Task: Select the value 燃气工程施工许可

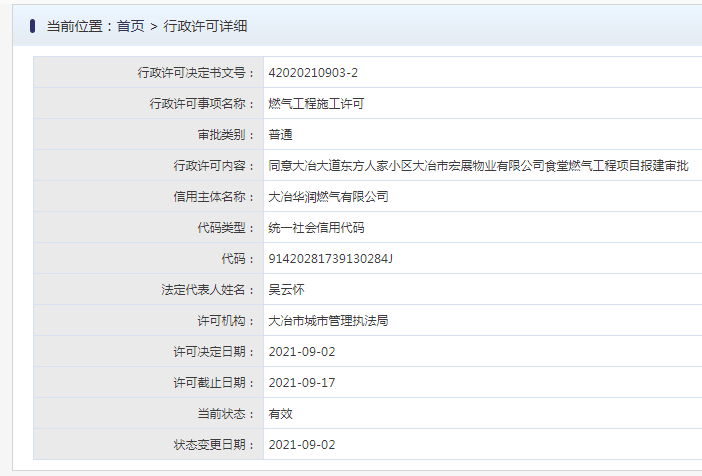Action: coord(316,103)
